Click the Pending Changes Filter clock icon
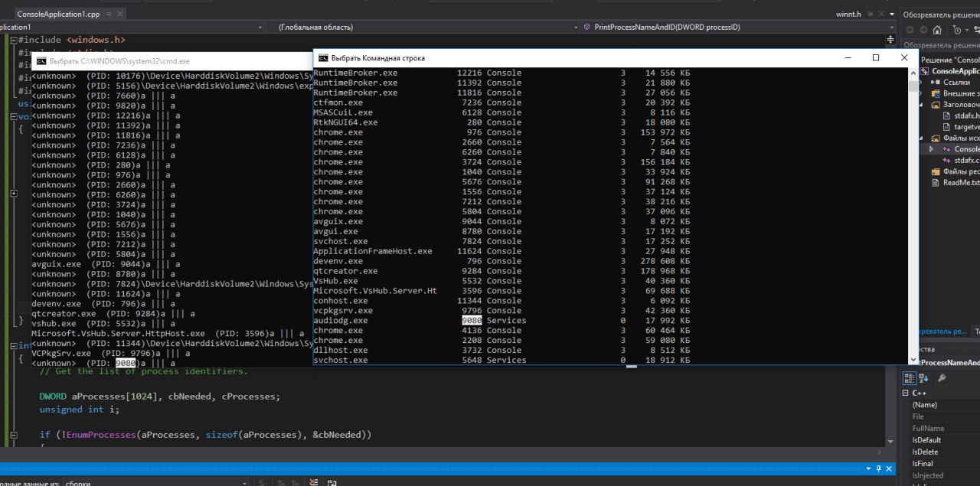980x486 pixels. (957, 30)
